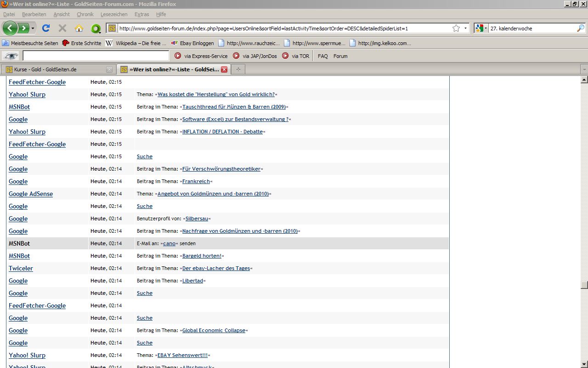Click the Suche link at 02:15
The height and width of the screenshot is (368, 588).
tap(145, 156)
